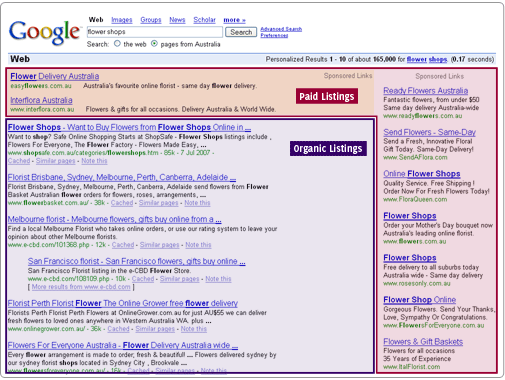Open Cached link for shopsafe result
This screenshot has height=380, width=505.
19,161
